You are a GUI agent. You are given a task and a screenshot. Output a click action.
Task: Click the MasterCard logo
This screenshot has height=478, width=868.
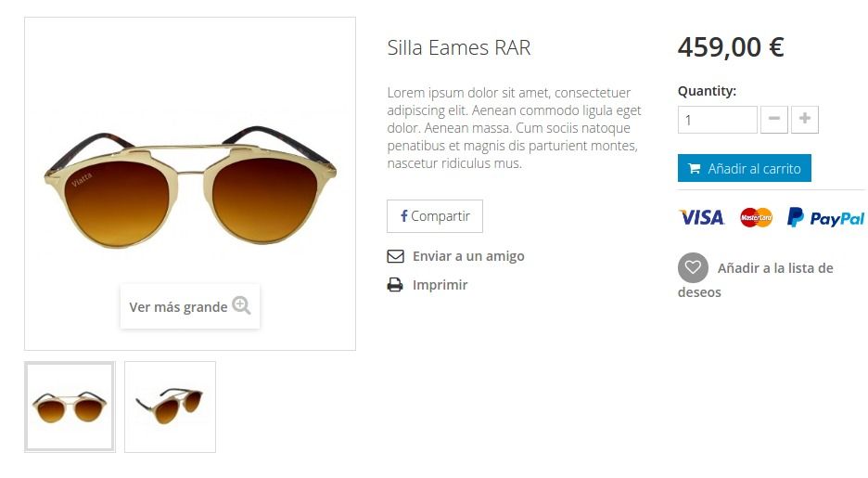[756, 217]
